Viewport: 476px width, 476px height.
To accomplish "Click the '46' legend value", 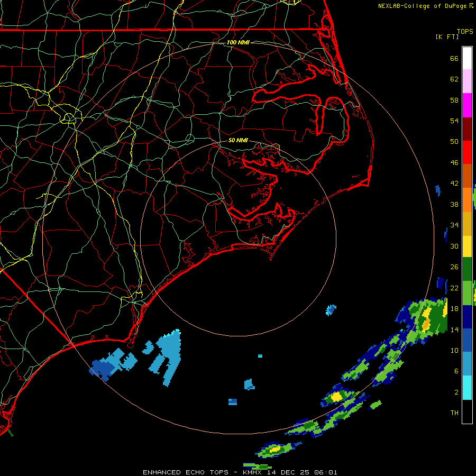I will pos(454,163).
